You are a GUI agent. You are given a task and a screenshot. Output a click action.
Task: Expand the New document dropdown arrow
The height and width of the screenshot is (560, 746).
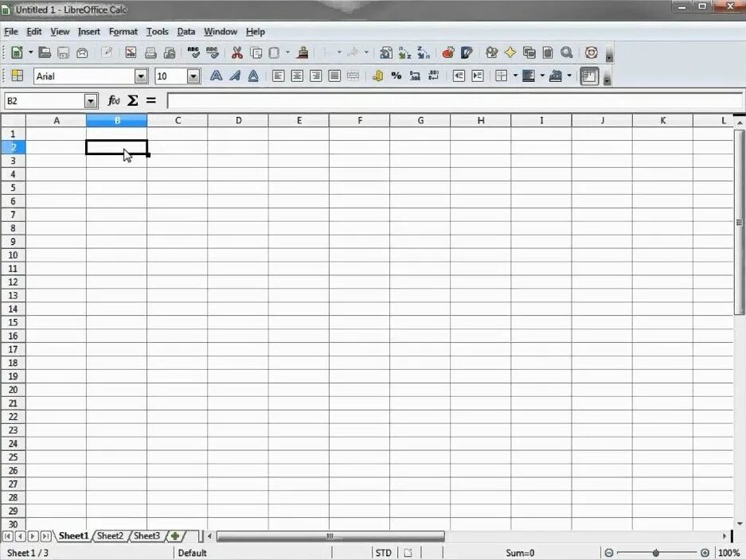coord(30,52)
